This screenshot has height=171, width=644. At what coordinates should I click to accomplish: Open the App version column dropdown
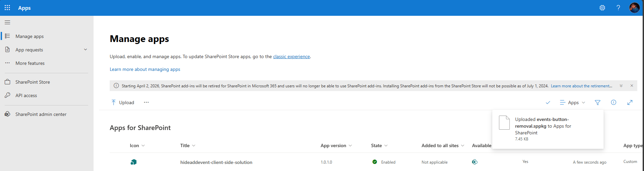click(336, 145)
